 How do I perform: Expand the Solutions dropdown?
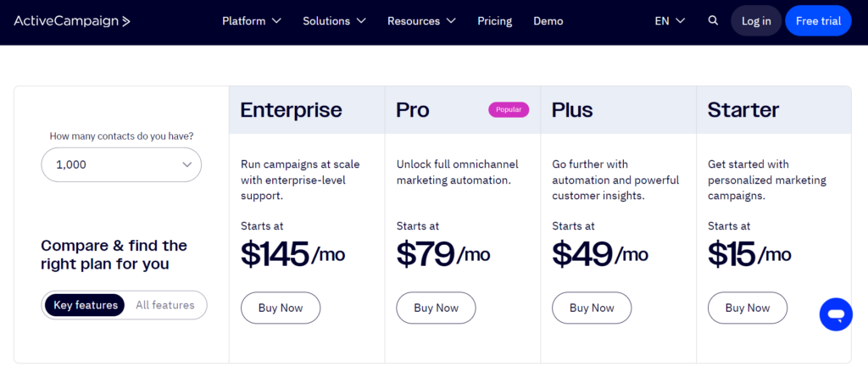tap(334, 21)
